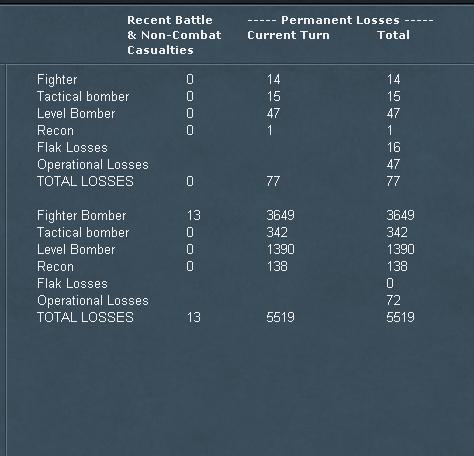This screenshot has width=474, height=456.
Task: Click the Fighter Bomber row label
Action: [x=82, y=216]
